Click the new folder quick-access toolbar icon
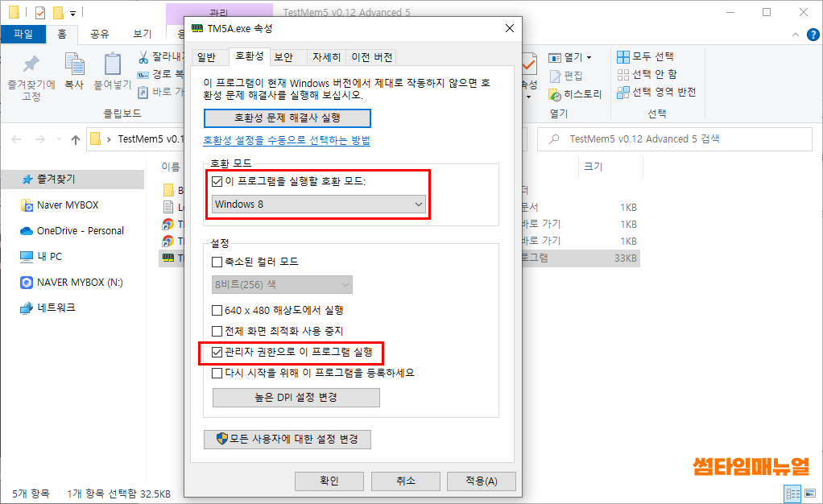 point(58,12)
